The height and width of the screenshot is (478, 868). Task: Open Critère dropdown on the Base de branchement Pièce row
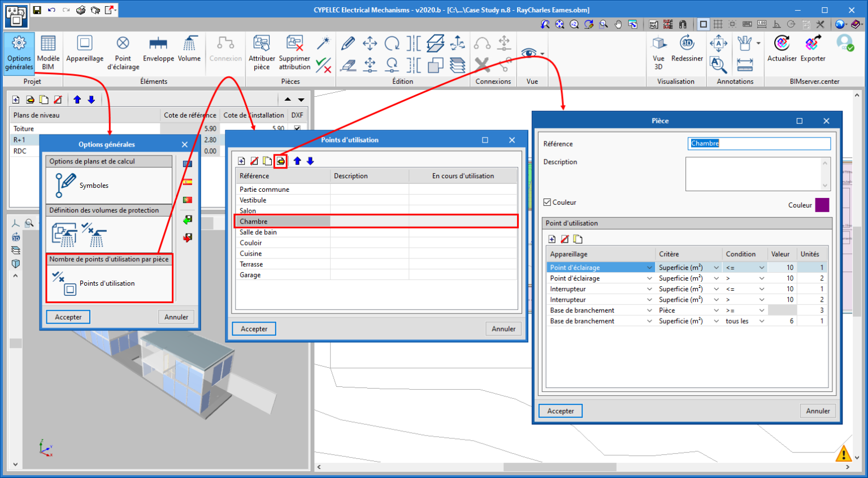pos(716,311)
